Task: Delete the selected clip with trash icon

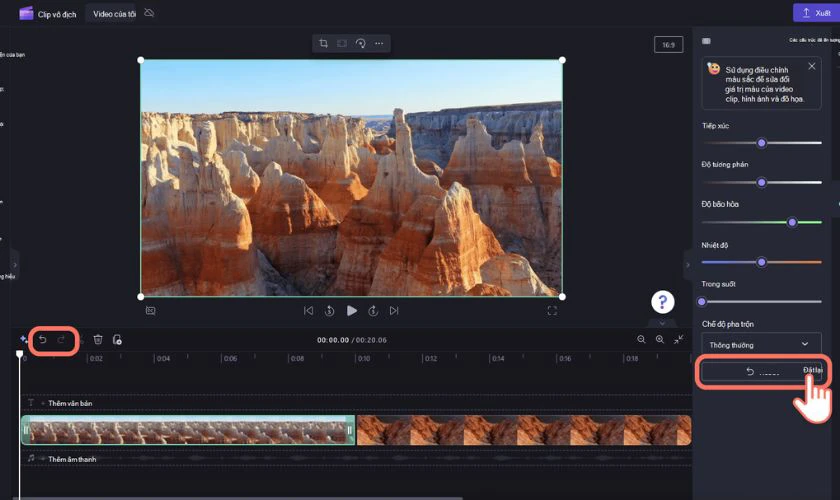Action: coord(98,339)
